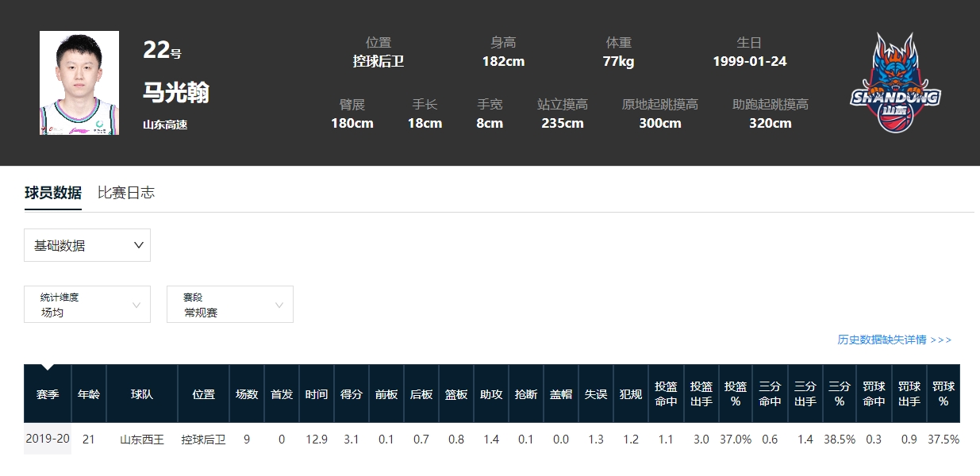Switch to the 比赛日志 tab
The height and width of the screenshot is (476, 980).
click(126, 193)
